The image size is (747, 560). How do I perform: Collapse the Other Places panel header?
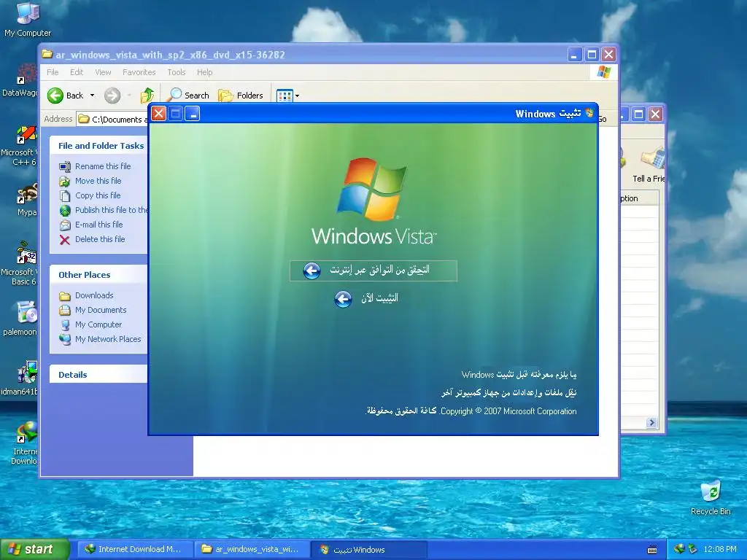98,275
